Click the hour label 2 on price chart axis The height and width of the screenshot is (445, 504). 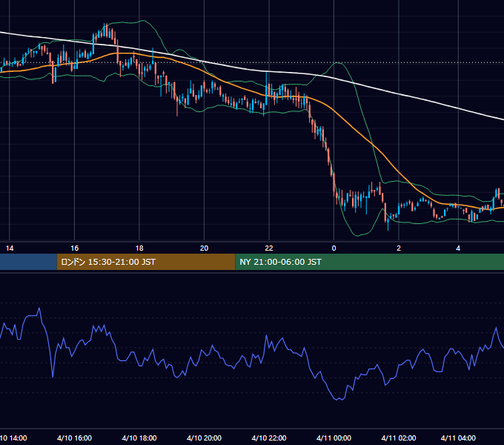pyautogui.click(x=399, y=248)
